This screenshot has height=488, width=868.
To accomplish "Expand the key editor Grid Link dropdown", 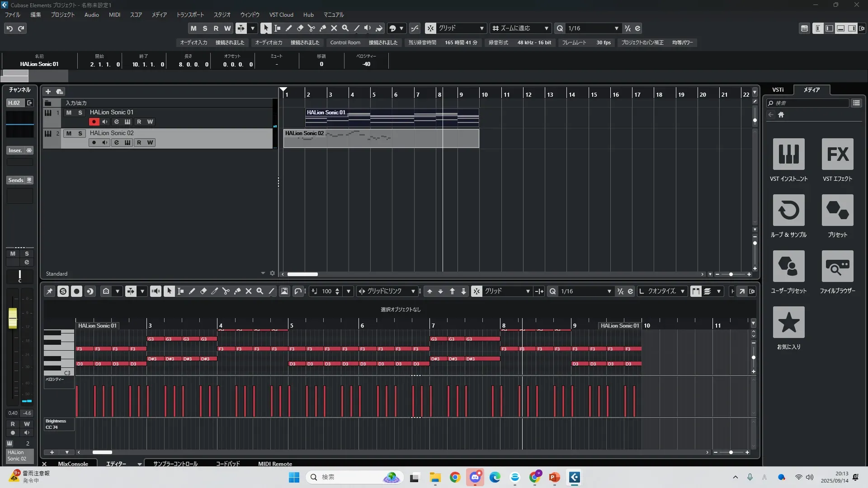I will 413,291.
